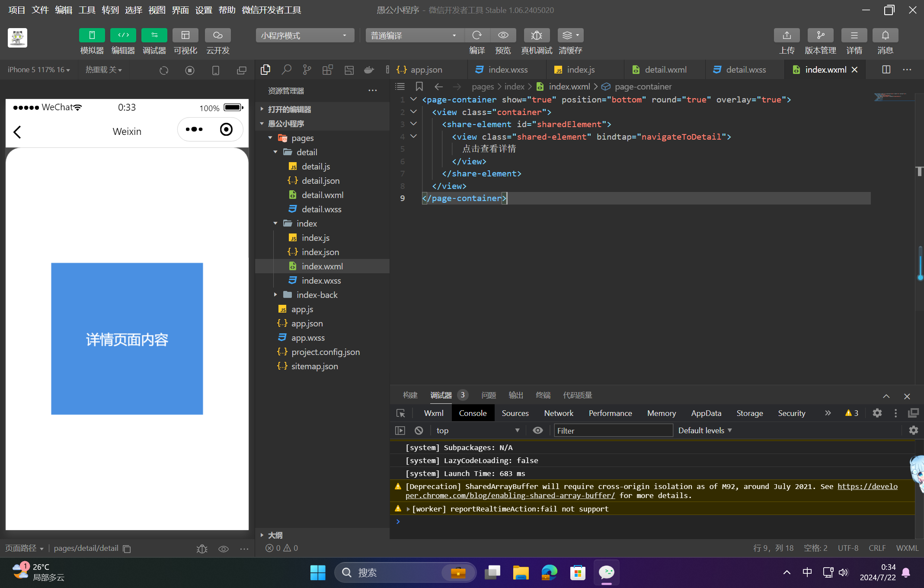The height and width of the screenshot is (588, 924).
Task: Open search icon in sidebar
Action: pyautogui.click(x=286, y=70)
